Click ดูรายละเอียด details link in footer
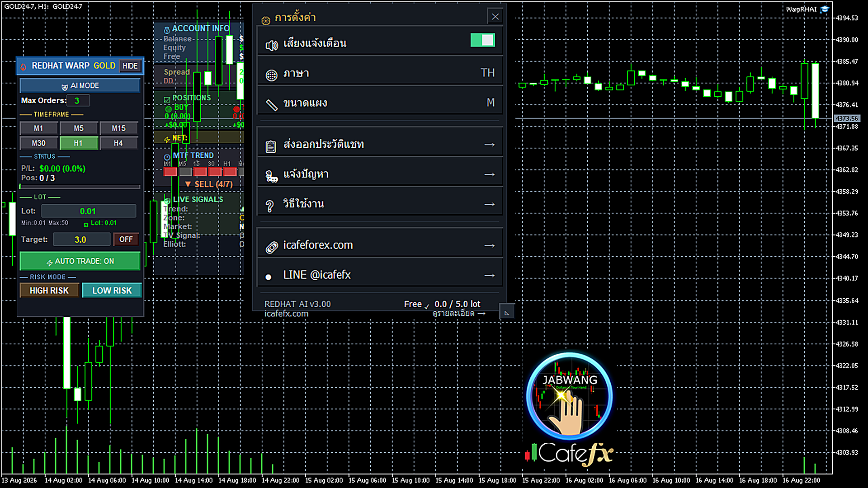The image size is (868, 488). [459, 314]
